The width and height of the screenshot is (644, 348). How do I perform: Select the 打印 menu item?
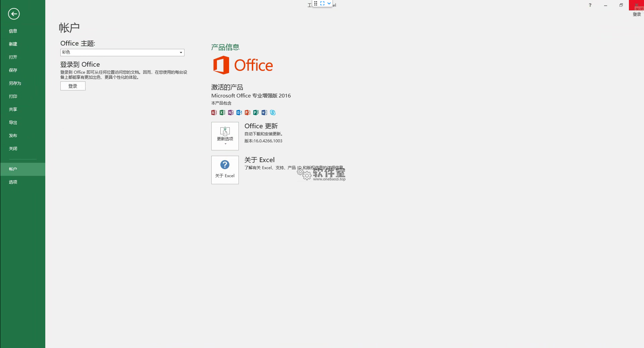click(x=22, y=96)
